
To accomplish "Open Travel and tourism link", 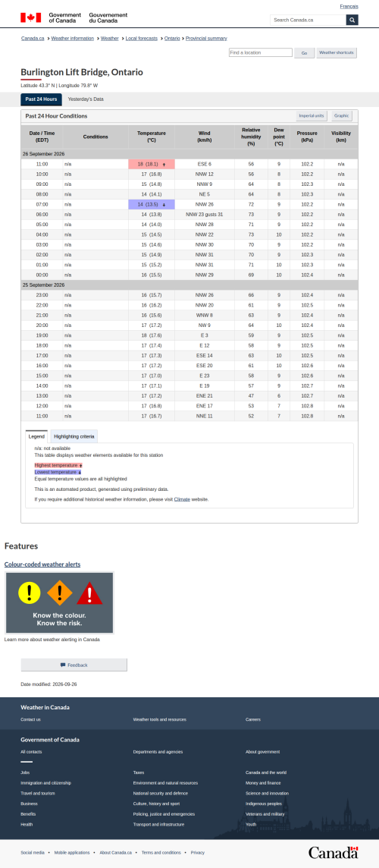I will pyautogui.click(x=38, y=794).
